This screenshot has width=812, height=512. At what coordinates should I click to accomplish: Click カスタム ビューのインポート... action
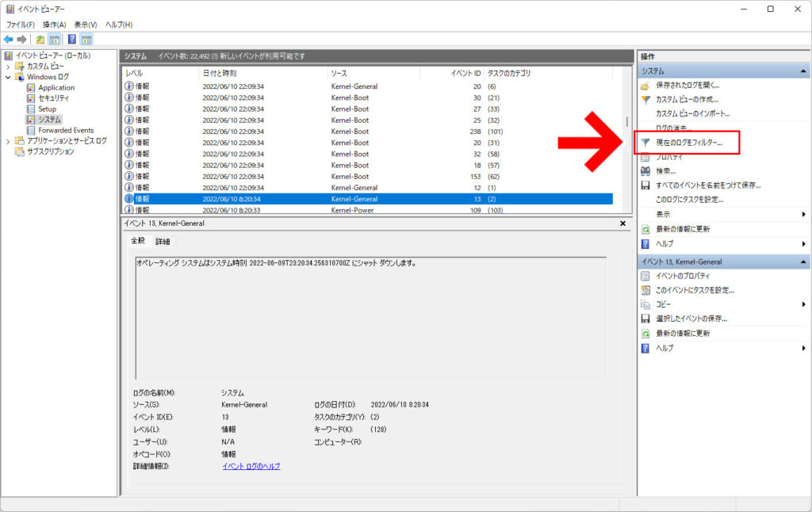[x=693, y=114]
